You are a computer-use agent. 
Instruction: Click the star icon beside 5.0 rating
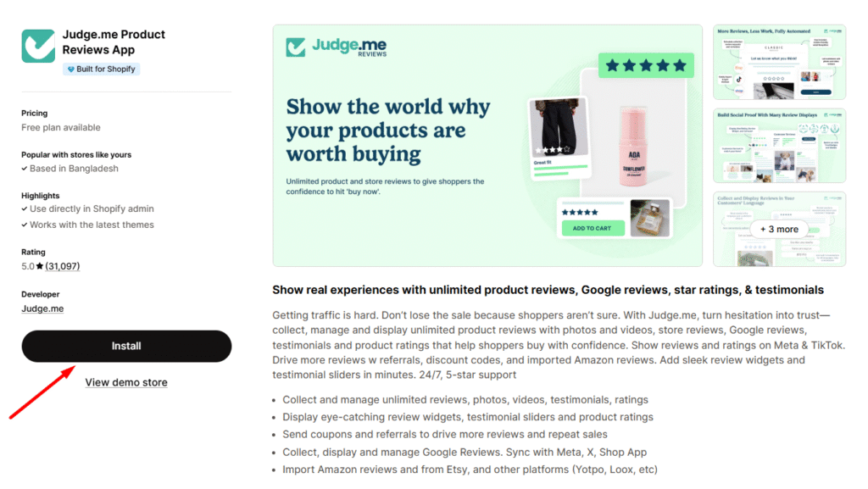pos(40,266)
